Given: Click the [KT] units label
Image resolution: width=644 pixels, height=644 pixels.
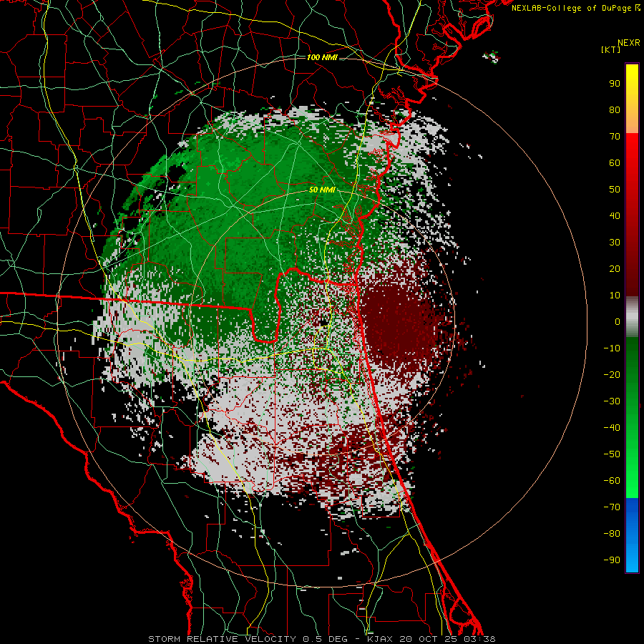Looking at the screenshot, I should tap(610, 49).
